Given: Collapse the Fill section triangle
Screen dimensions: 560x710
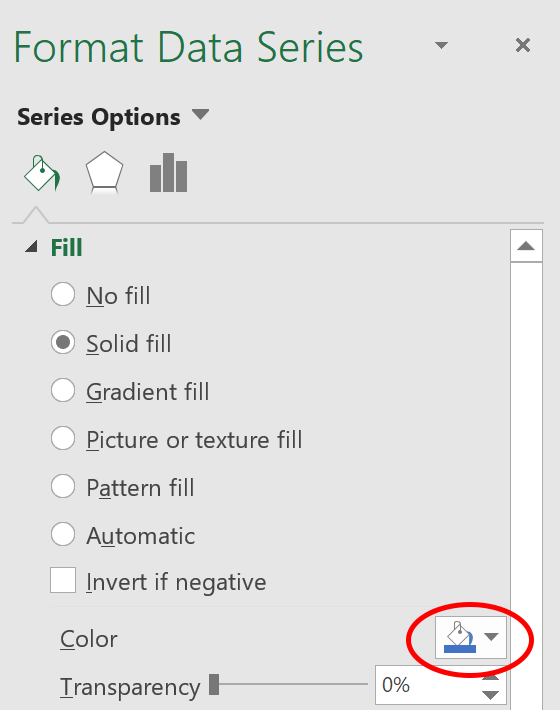Looking at the screenshot, I should pos(31,247).
